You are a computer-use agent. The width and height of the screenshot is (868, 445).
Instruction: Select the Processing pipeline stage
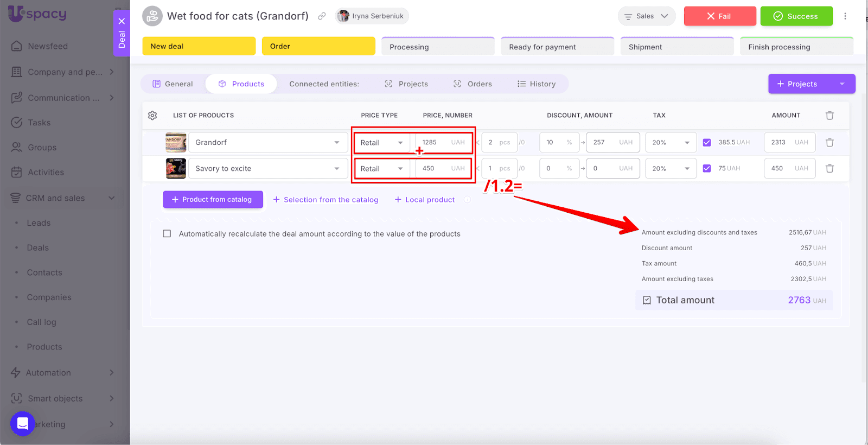pos(437,47)
